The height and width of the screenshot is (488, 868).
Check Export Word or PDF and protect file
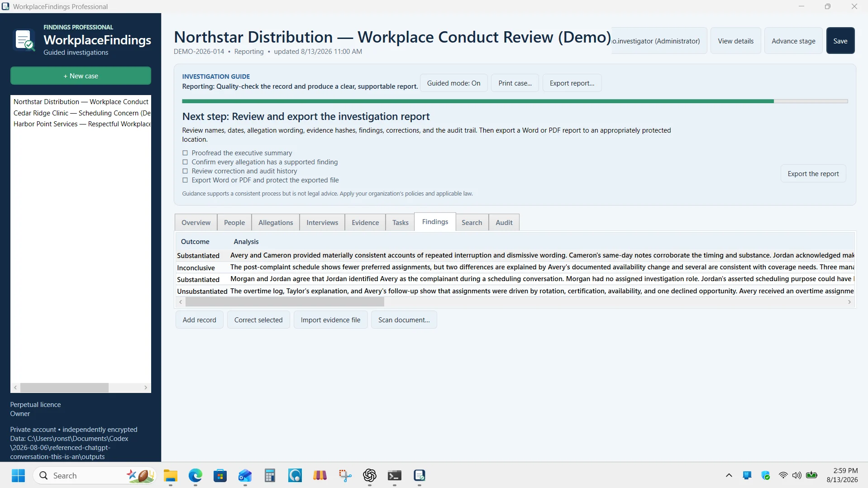185,180
